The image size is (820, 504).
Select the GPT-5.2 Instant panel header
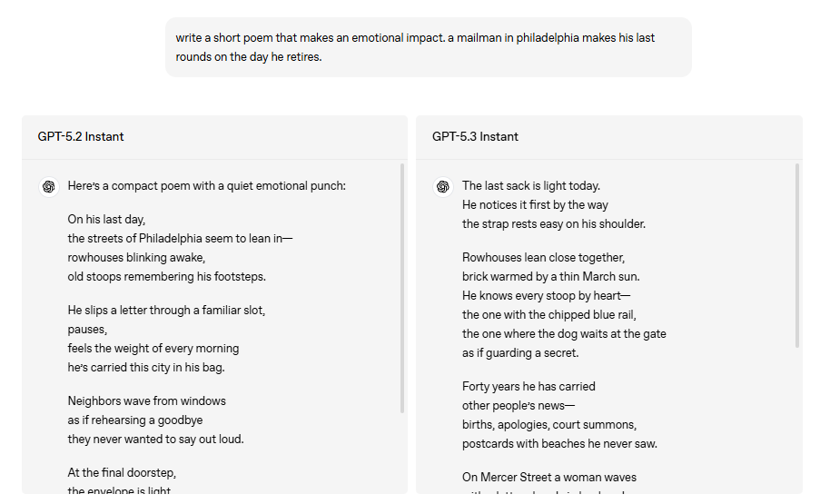pos(81,137)
